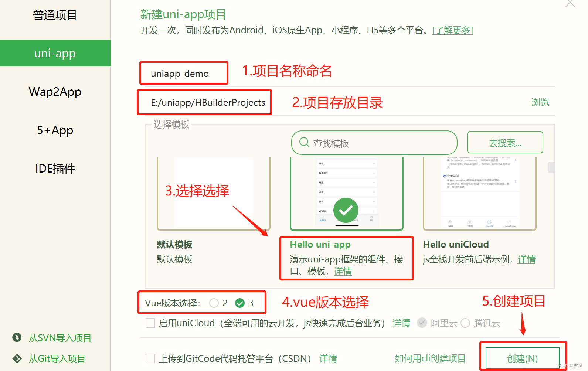Open the 了解更多 link
This screenshot has height=371, width=588.
pyautogui.click(x=452, y=30)
